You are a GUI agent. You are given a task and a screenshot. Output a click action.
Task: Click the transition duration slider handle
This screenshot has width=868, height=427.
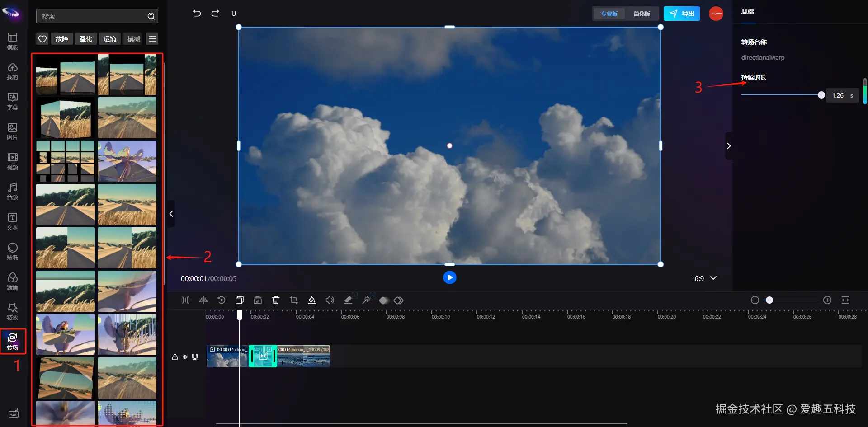(821, 95)
